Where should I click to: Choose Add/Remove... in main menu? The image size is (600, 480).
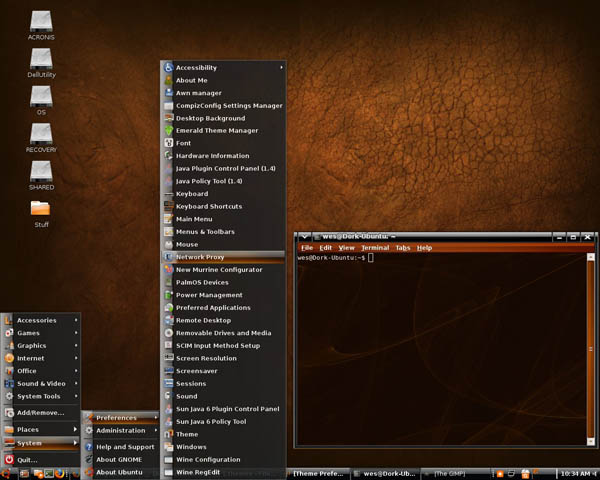click(41, 413)
